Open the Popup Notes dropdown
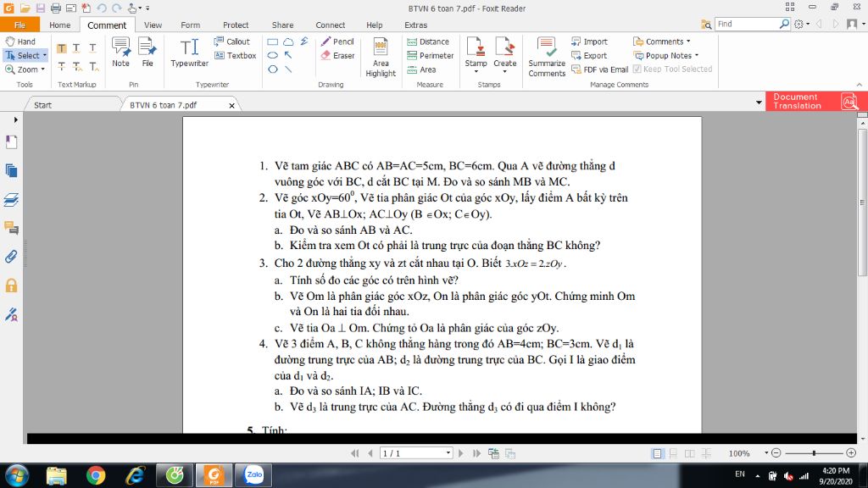This screenshot has width=868, height=488. pyautogui.click(x=666, y=55)
